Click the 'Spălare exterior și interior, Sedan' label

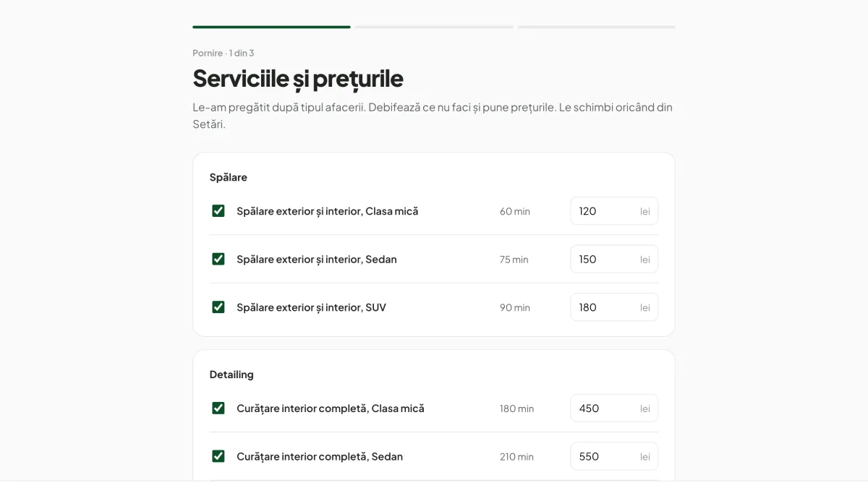click(x=317, y=259)
